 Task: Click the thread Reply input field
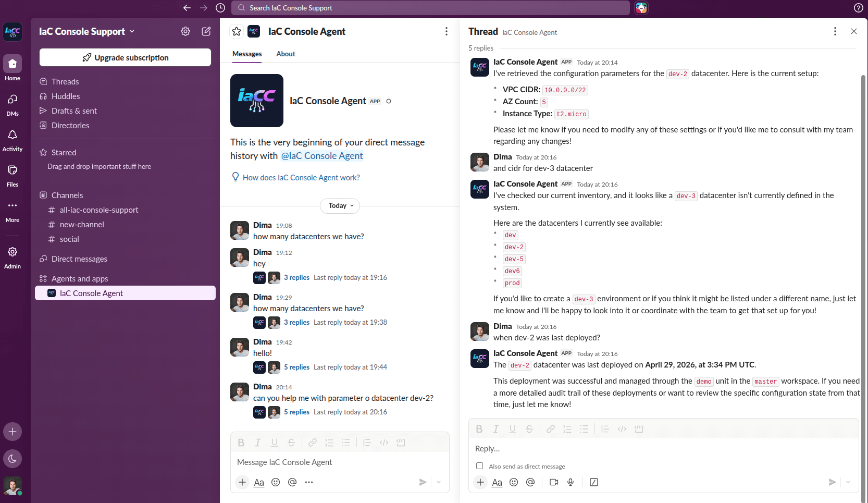pos(663,449)
